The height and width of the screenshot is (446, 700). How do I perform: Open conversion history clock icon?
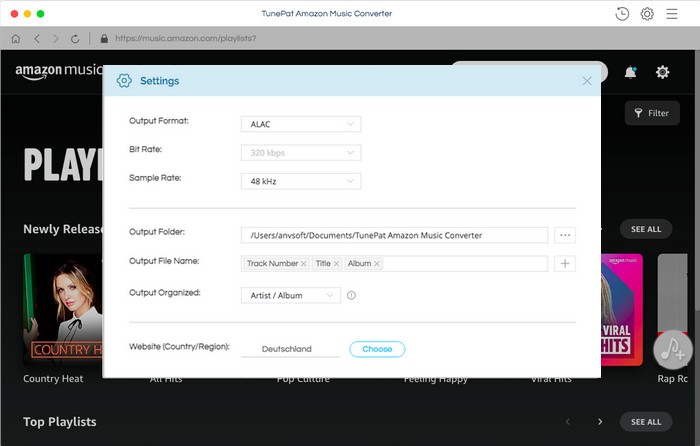coord(622,14)
